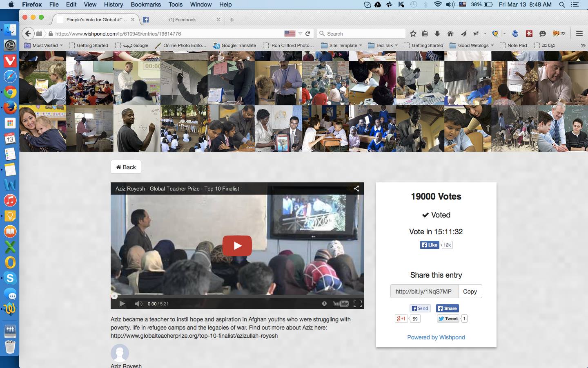Screen dimensions: 588x368
Task: Expand the Most Visited bookmarks dropdown
Action: 44,45
